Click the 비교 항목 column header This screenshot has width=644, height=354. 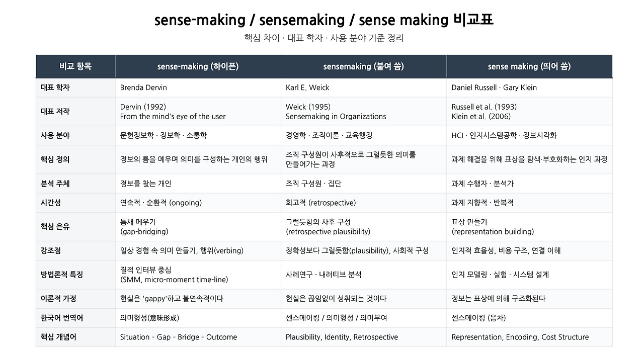coord(75,66)
